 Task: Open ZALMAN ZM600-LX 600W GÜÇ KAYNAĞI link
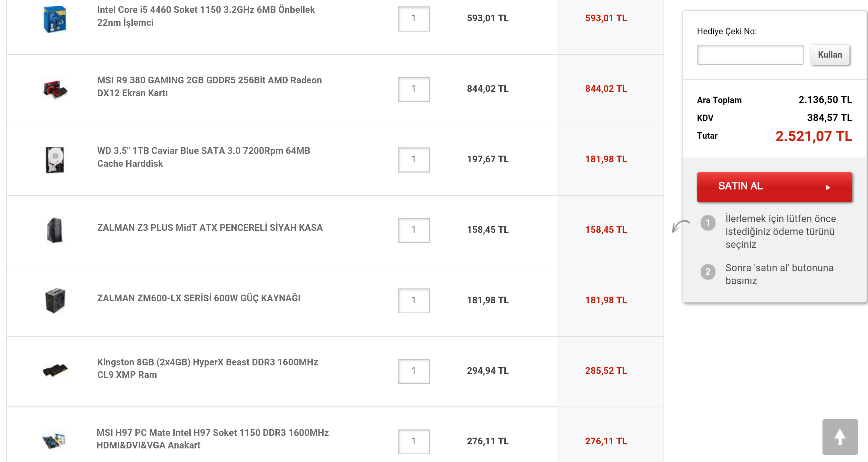tap(199, 298)
